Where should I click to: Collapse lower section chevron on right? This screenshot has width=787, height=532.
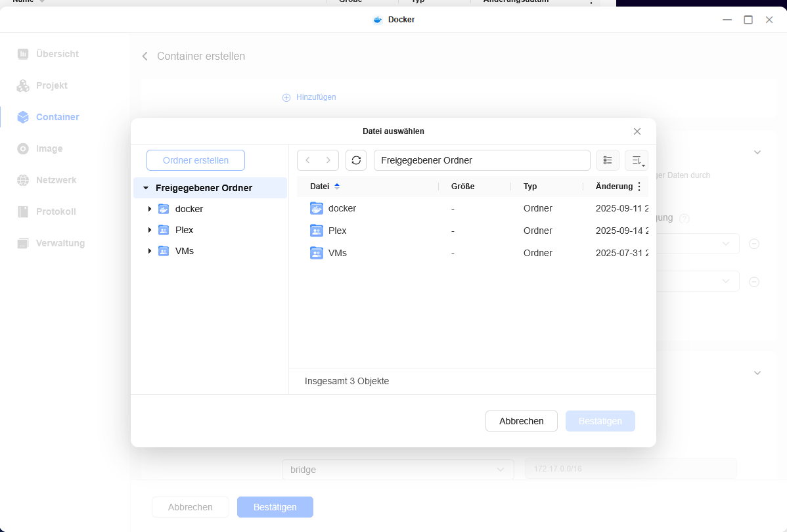(757, 373)
